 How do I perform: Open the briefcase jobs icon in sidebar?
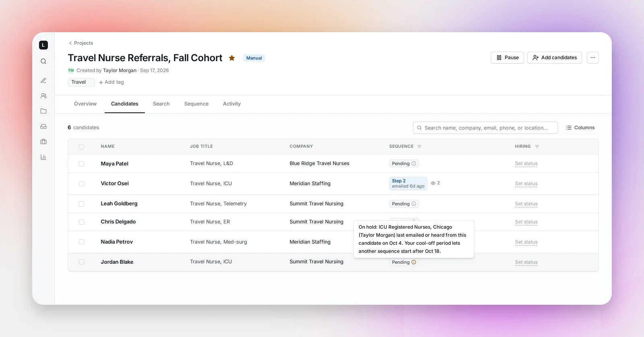point(43,142)
